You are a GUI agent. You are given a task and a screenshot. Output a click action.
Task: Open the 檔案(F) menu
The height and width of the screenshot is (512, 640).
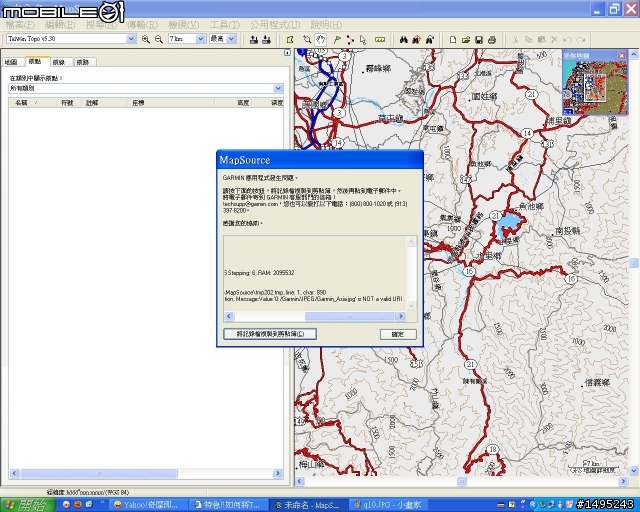(20, 24)
